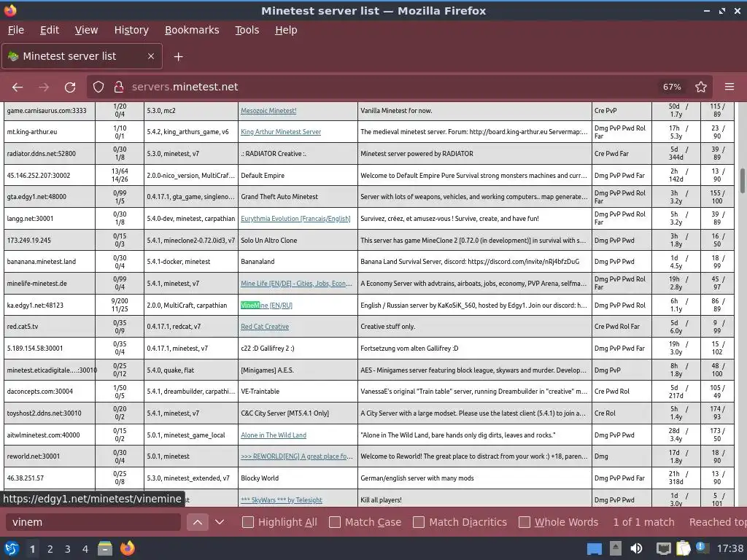Screen dimensions: 747x560
Task: Click the Default Empire server name
Action: click(263, 175)
